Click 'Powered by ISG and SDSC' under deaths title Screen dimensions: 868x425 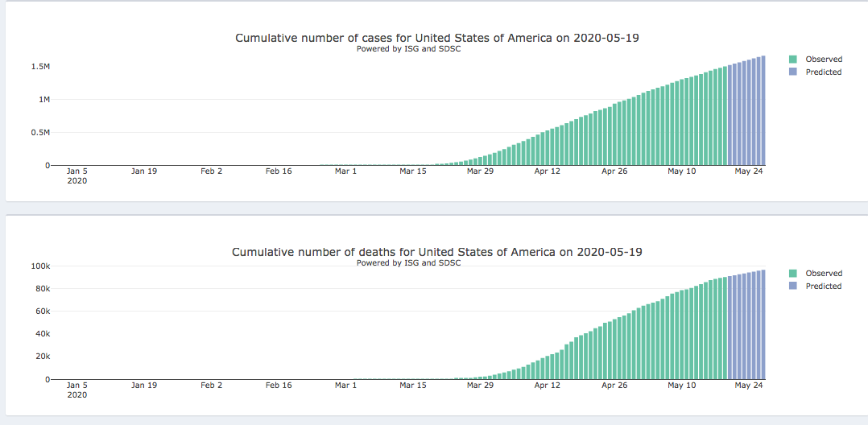coord(408,263)
